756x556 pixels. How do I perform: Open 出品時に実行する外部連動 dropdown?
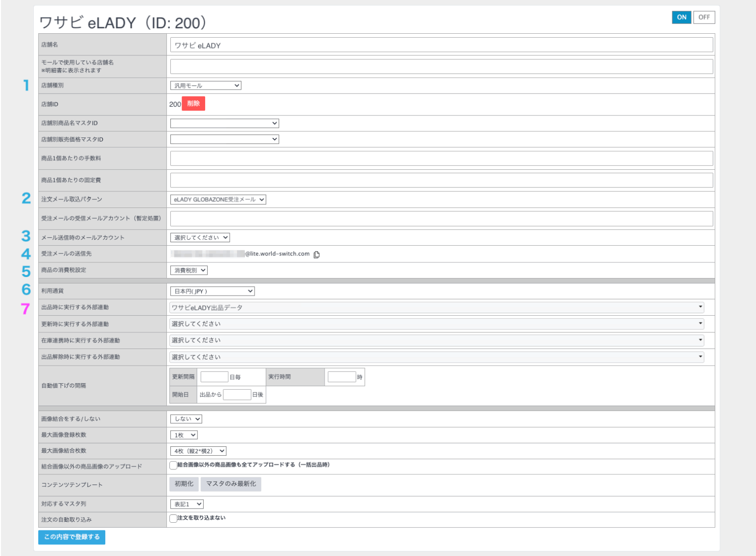[x=436, y=307]
